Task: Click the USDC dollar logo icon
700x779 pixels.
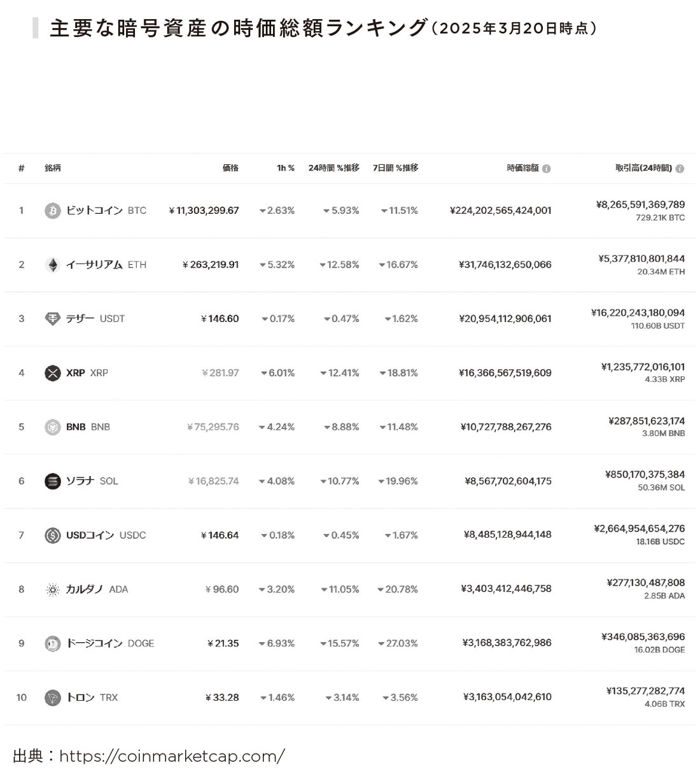Action: [53, 535]
